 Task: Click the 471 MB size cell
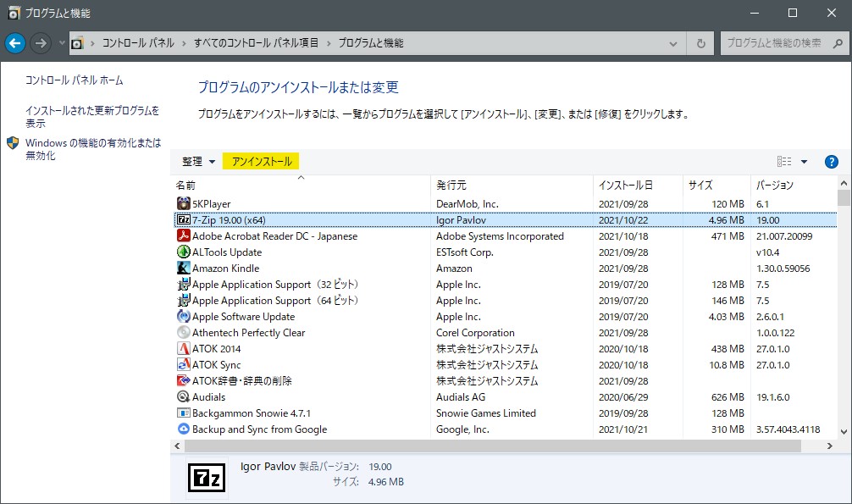[728, 236]
